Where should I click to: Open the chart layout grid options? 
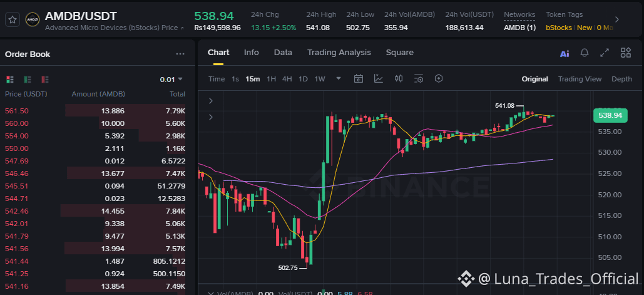coord(625,53)
